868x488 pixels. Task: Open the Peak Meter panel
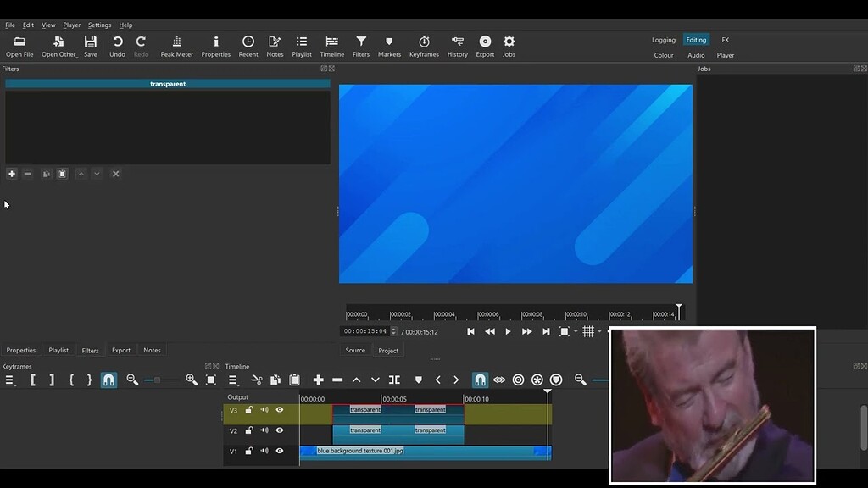coord(176,46)
